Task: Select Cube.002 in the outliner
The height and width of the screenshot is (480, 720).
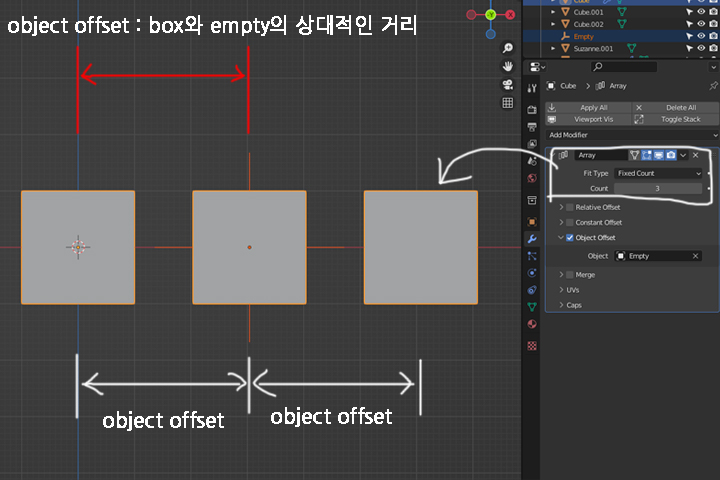Action: pos(588,24)
